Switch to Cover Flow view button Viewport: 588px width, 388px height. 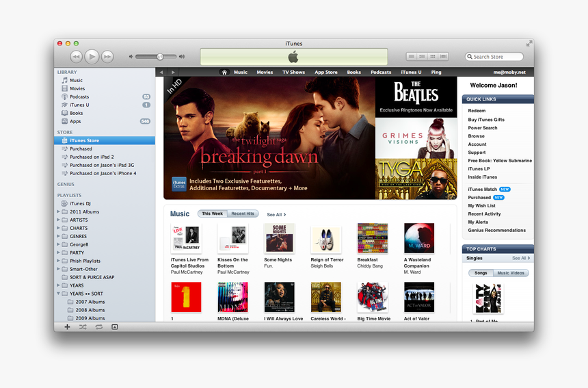point(443,56)
